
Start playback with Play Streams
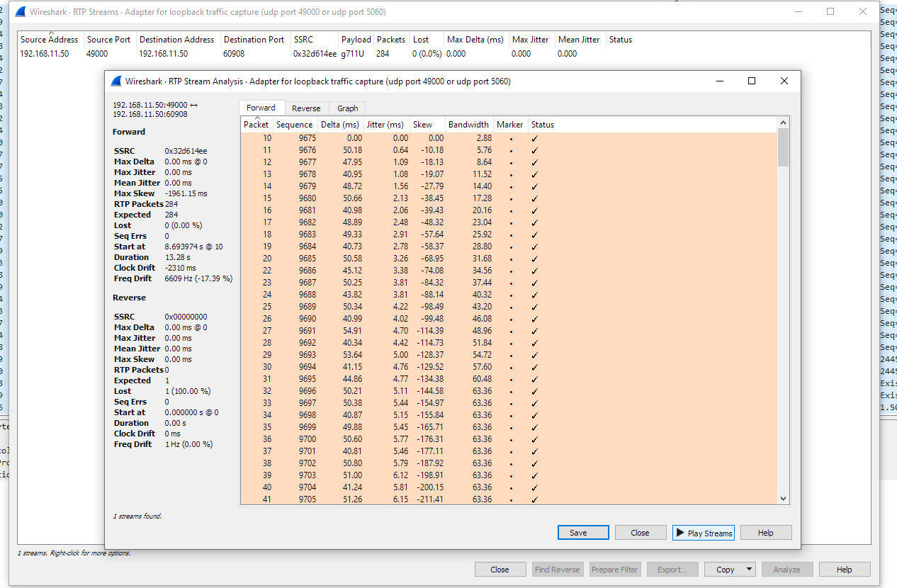click(x=704, y=532)
